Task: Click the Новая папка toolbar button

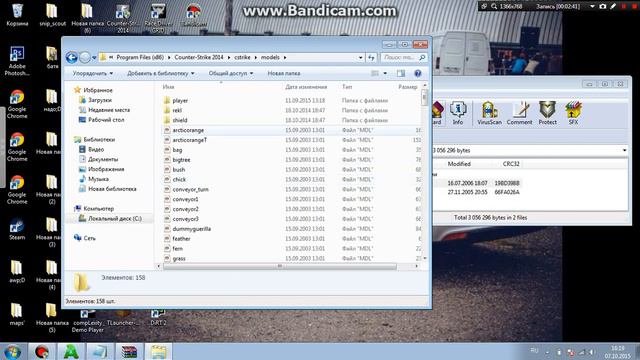Action: [284, 73]
